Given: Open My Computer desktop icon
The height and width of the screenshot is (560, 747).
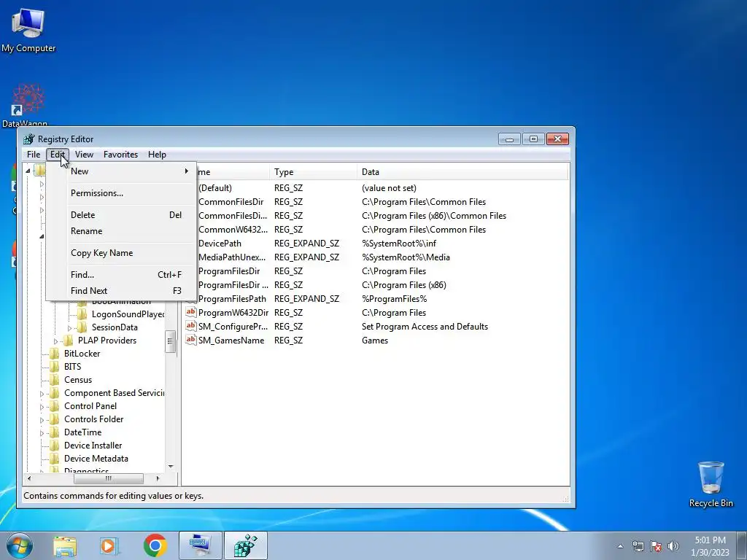Looking at the screenshot, I should [28, 30].
